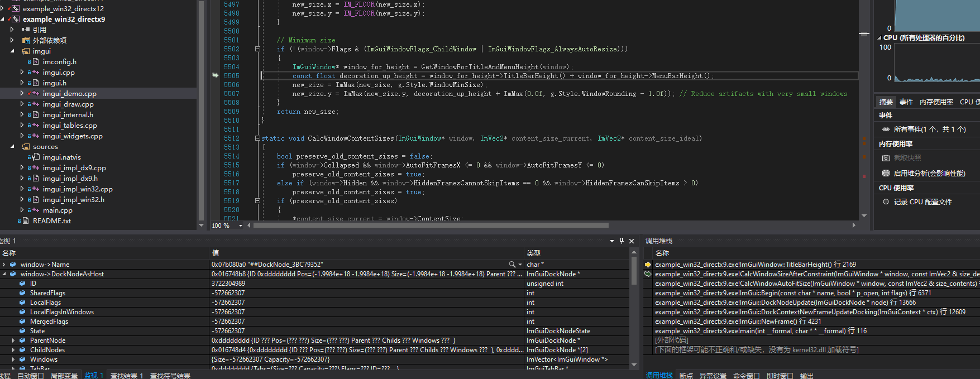Click the 外部依赖项 external dependencies icon

pyautogui.click(x=26, y=41)
